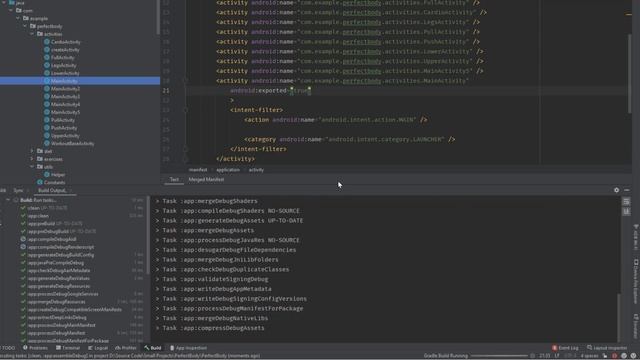Open ADB Wi-Fi side panel
Viewport: 640px width, 360px height.
[x=636, y=237]
